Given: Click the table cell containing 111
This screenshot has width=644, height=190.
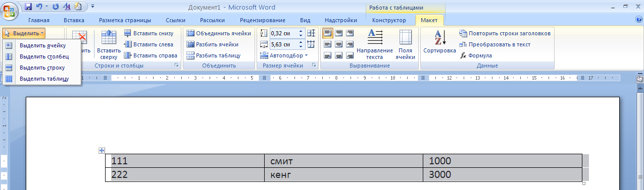Looking at the screenshot, I should (184, 161).
